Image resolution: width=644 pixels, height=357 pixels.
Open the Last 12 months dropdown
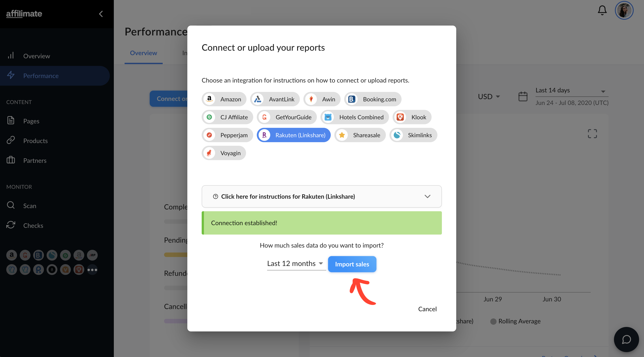[x=296, y=263]
